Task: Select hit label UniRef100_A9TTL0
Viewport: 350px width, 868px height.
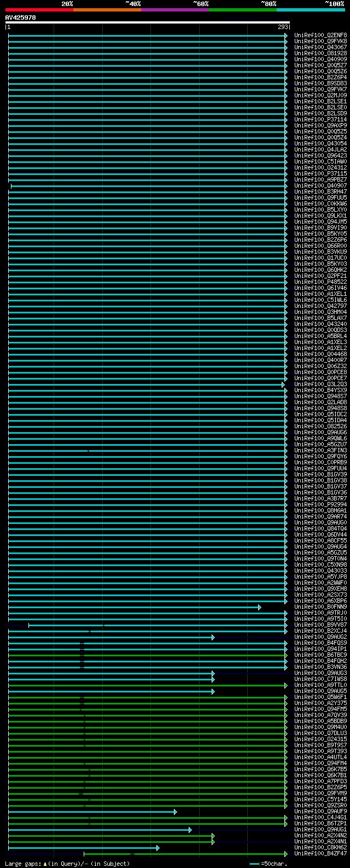Action: click(x=320, y=685)
